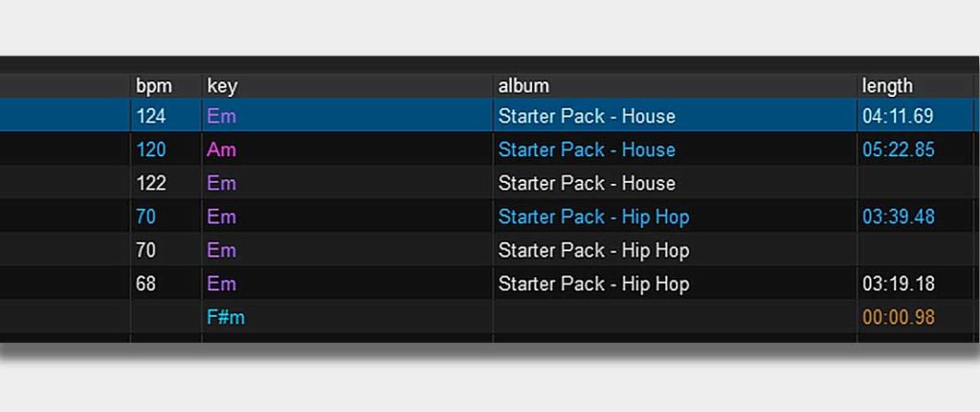Click the blue 70 bpm value
The image size is (980, 412).
[x=145, y=217]
